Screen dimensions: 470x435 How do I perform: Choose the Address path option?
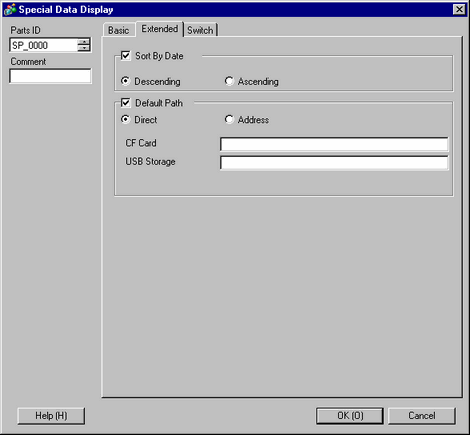click(229, 119)
